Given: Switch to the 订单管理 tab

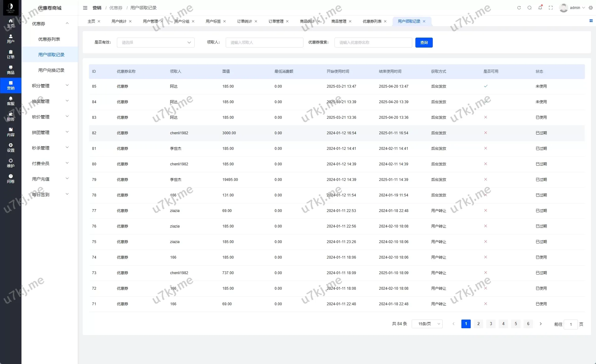Looking at the screenshot, I should (276, 21).
